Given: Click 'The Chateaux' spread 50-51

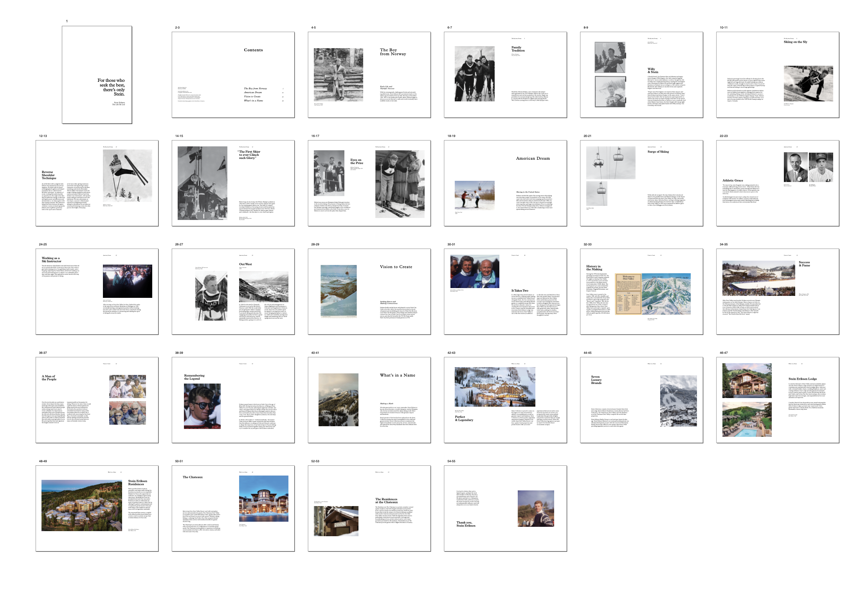Looking at the screenshot, I should 233,508.
